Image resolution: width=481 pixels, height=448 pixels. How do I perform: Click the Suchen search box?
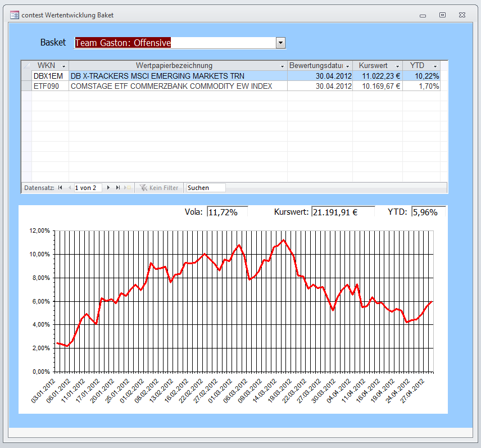(x=206, y=188)
